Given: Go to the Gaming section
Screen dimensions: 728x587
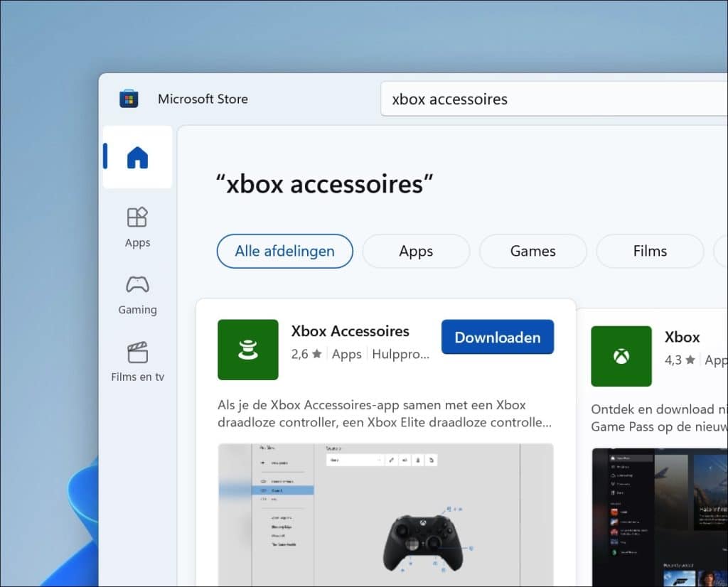Looking at the screenshot, I should click(x=137, y=295).
